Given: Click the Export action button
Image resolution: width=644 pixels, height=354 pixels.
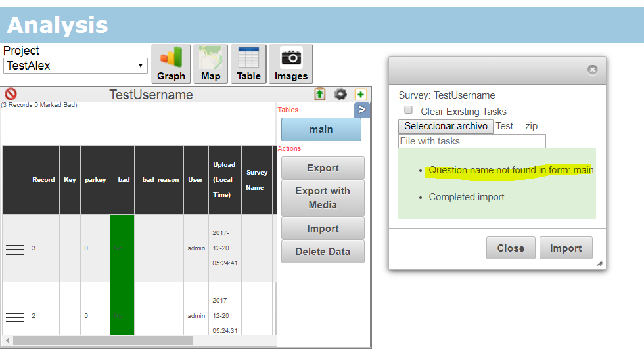Looking at the screenshot, I should (323, 168).
